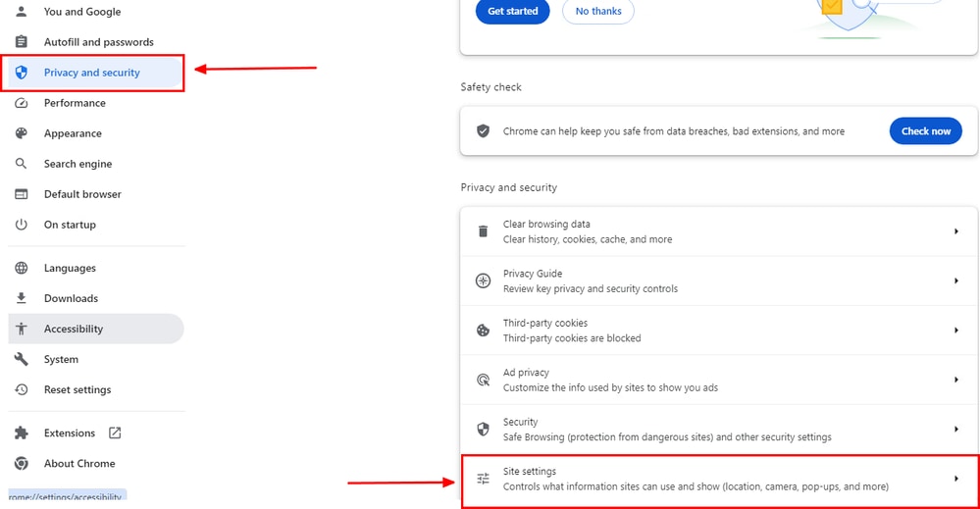The image size is (980, 509).
Task: Expand the Site settings row arrow
Action: [x=956, y=479]
